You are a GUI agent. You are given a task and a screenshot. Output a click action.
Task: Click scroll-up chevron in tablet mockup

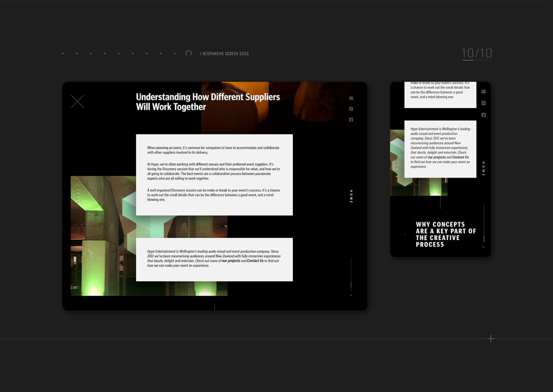tap(351, 295)
